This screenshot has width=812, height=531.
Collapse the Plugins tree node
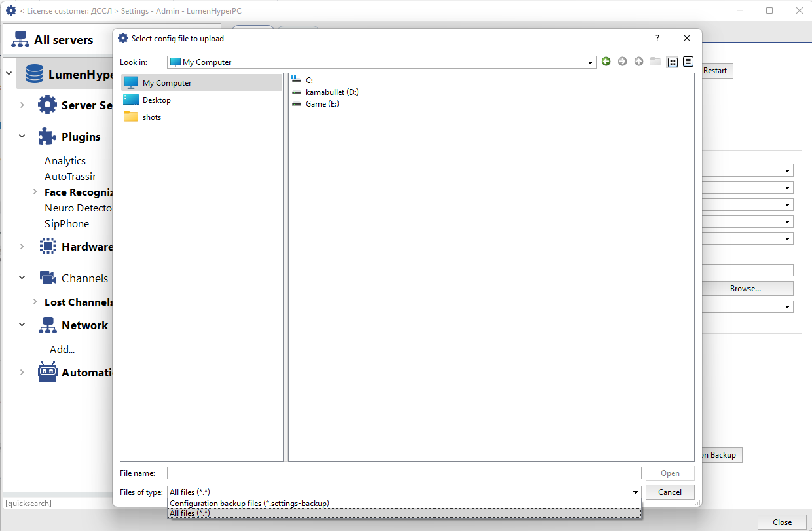click(22, 137)
